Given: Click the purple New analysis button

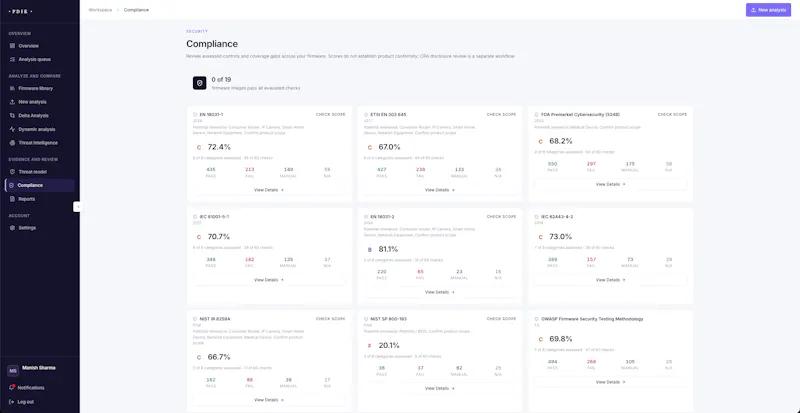Looking at the screenshot, I should click(x=768, y=10).
